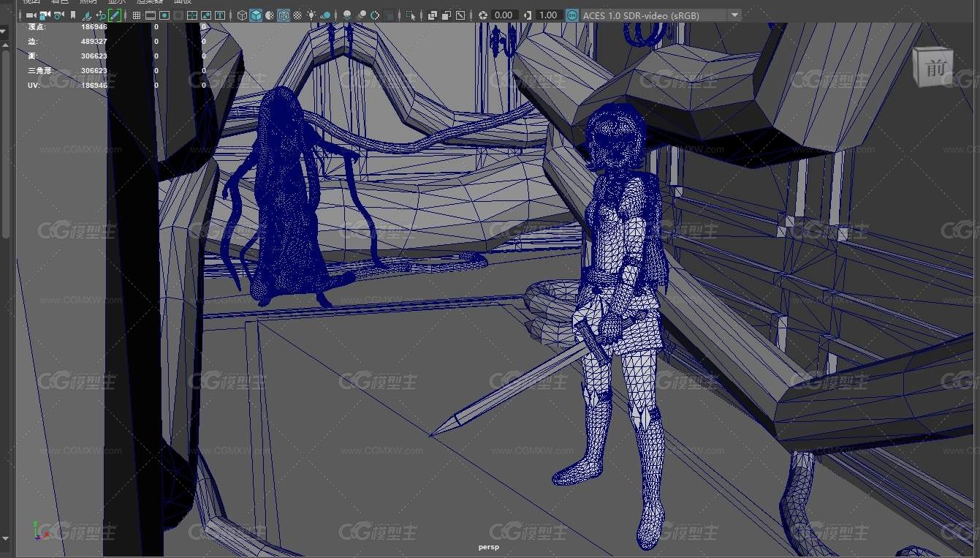Click the Smooth Shade All cube icon

pos(256,15)
